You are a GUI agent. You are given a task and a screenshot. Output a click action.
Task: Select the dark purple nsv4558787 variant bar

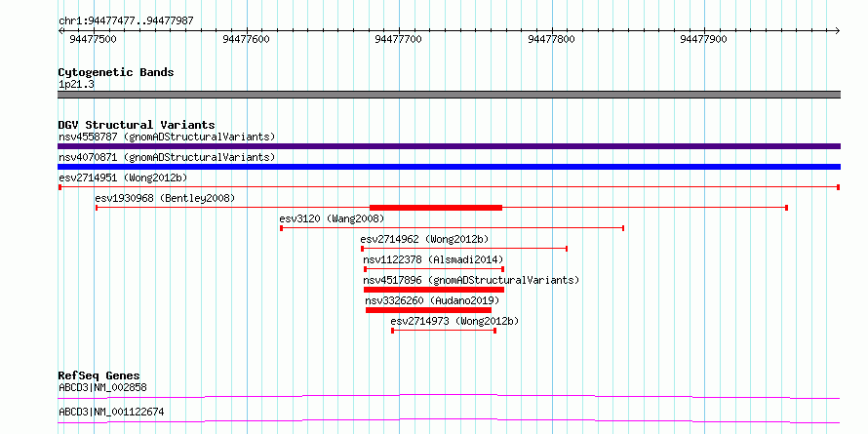pyautogui.click(x=449, y=146)
